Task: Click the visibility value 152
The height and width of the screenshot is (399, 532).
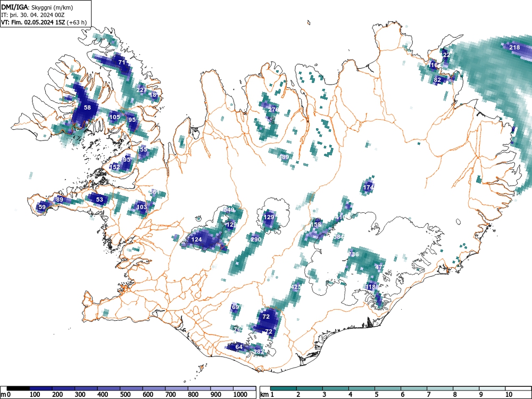Action: point(115,167)
